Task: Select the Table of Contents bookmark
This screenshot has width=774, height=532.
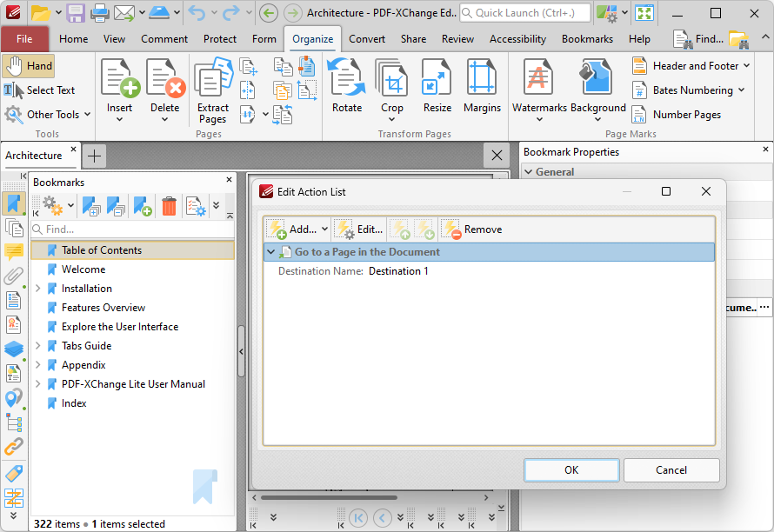Action: coord(132,250)
